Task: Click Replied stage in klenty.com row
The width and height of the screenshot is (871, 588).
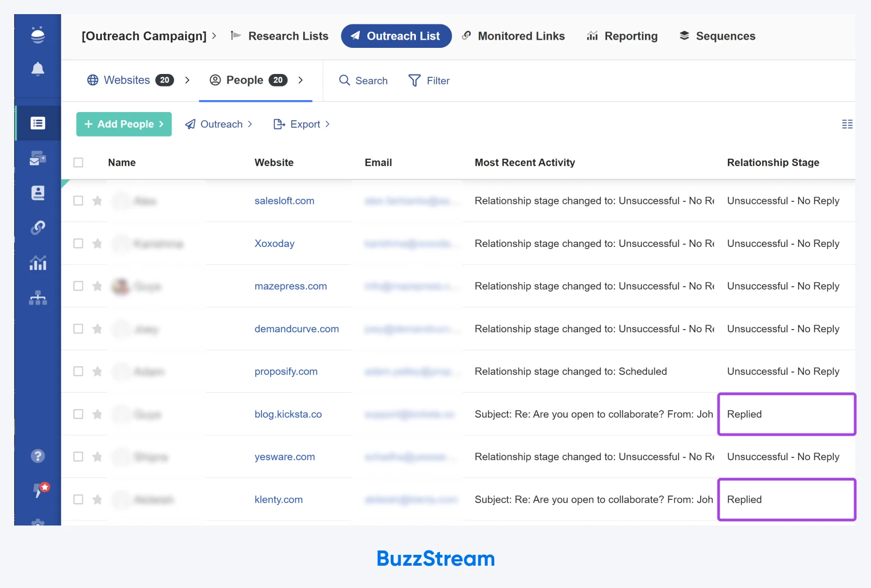Action: click(744, 499)
